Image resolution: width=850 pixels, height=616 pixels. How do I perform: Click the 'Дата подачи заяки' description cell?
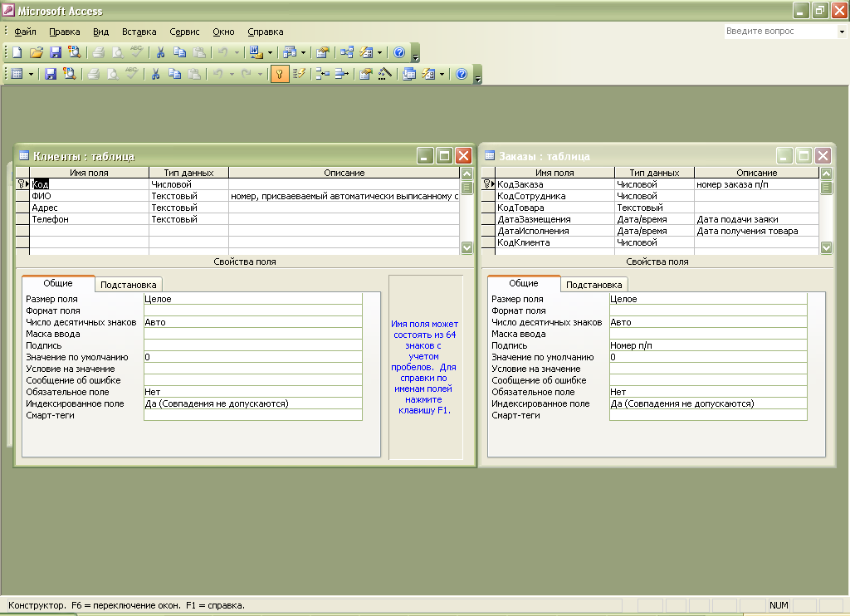[x=756, y=219]
